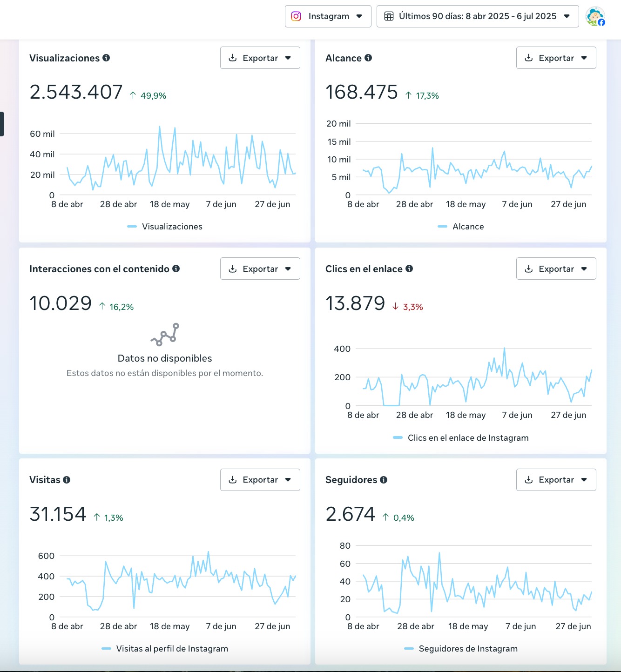The height and width of the screenshot is (672, 621).
Task: Click the dark side panel handle at left edge
Action: click(x=2, y=124)
